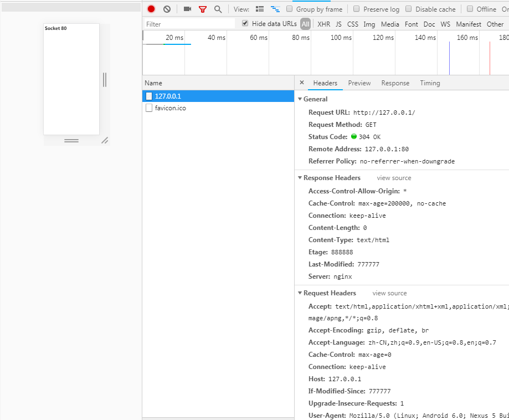This screenshot has height=420, width=509.
Task: Filter requests by XHR
Action: point(323,24)
